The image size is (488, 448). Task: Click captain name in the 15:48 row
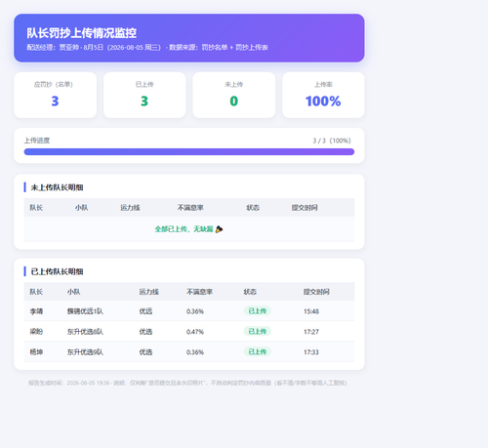coord(36,311)
